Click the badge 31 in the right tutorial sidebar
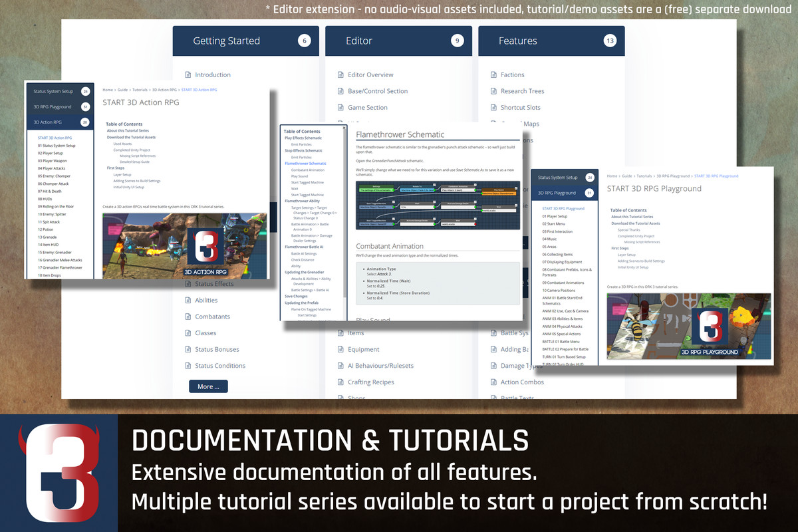This screenshot has width=798, height=532. [589, 193]
